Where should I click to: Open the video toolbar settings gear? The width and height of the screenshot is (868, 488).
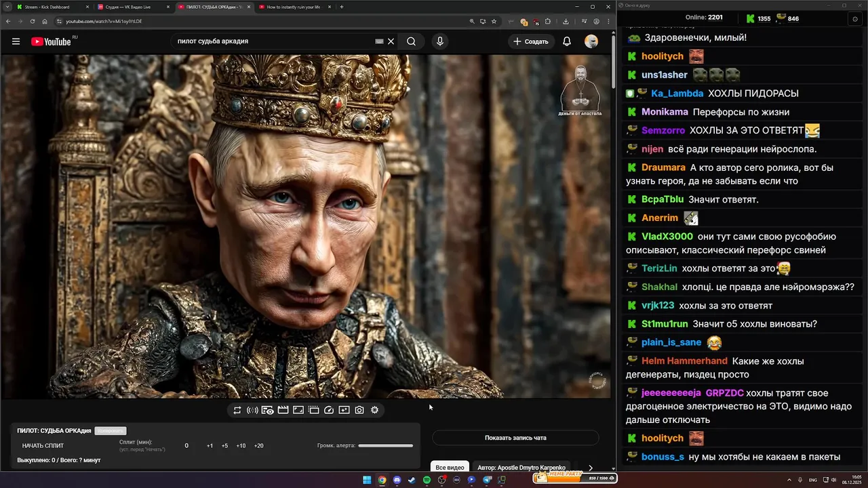point(374,410)
